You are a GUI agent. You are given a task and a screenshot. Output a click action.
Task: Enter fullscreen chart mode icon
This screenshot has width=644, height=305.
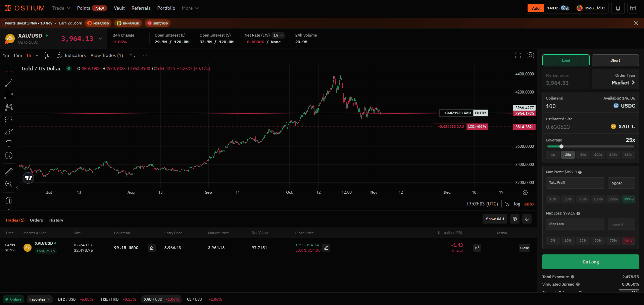pyautogui.click(x=518, y=55)
